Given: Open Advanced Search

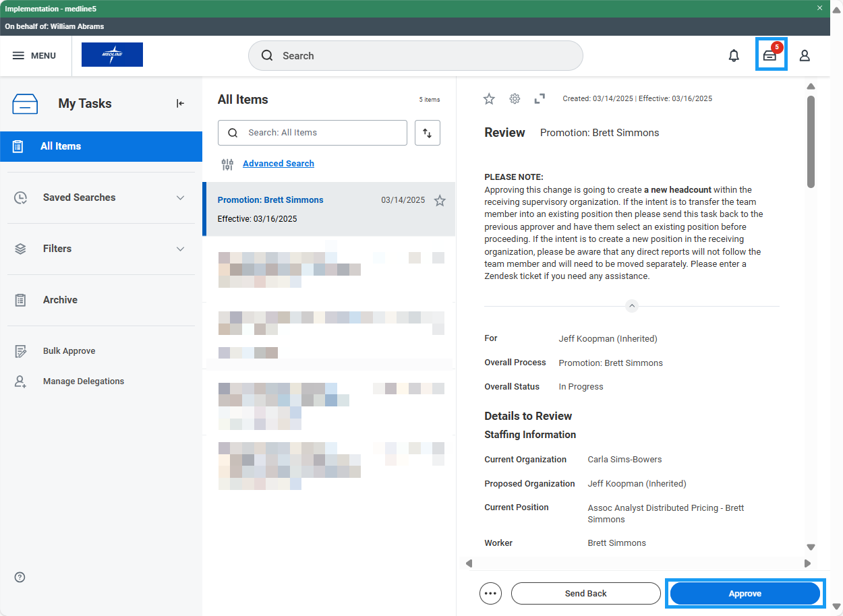Looking at the screenshot, I should click(x=278, y=163).
